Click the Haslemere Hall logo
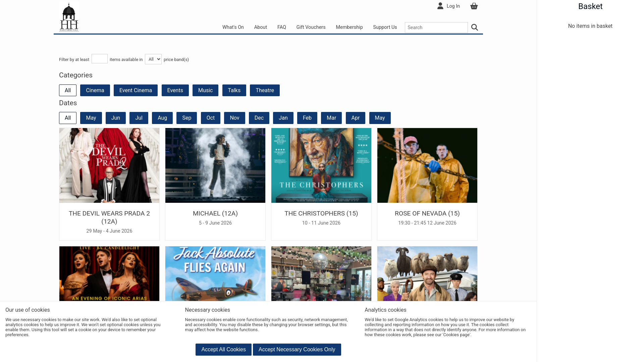 (69, 17)
